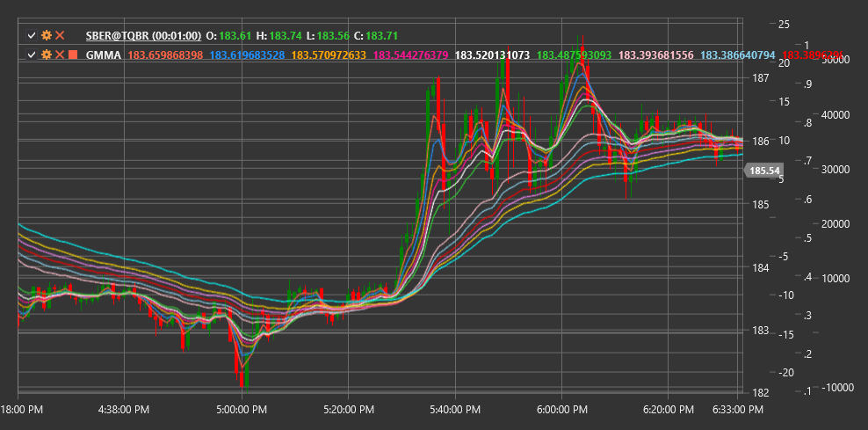Click the blue GMMA value 183.619683528
The width and height of the screenshot is (868, 430).
pos(248,55)
